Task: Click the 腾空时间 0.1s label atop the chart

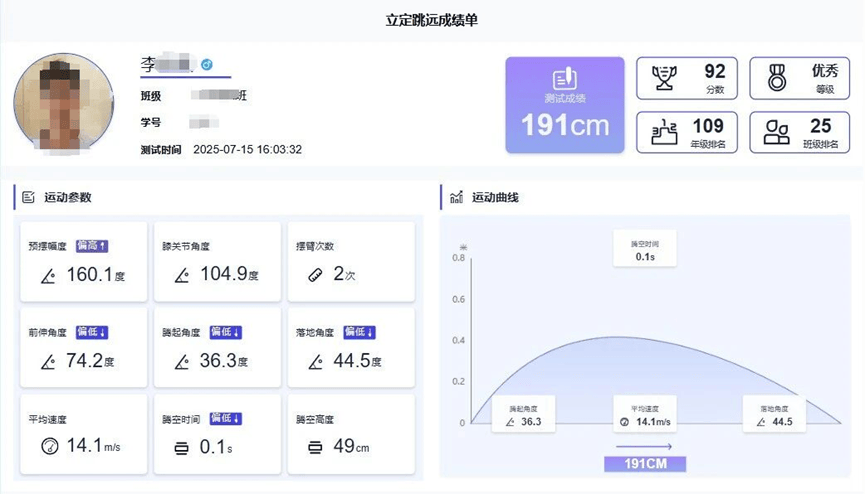Action: 644,249
